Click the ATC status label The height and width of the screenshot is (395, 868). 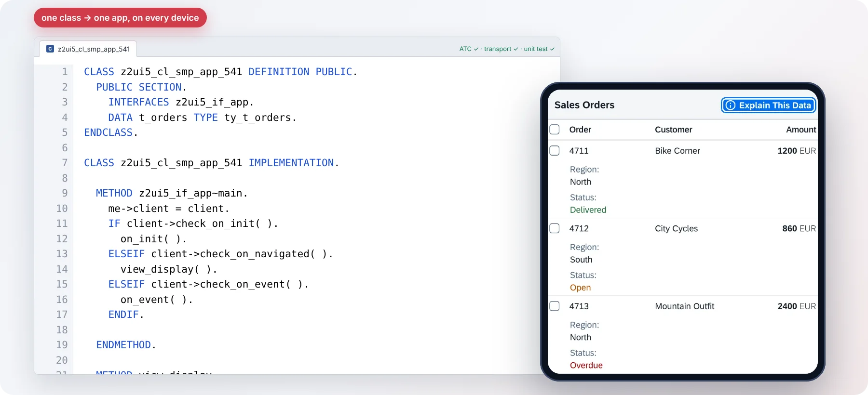465,49
